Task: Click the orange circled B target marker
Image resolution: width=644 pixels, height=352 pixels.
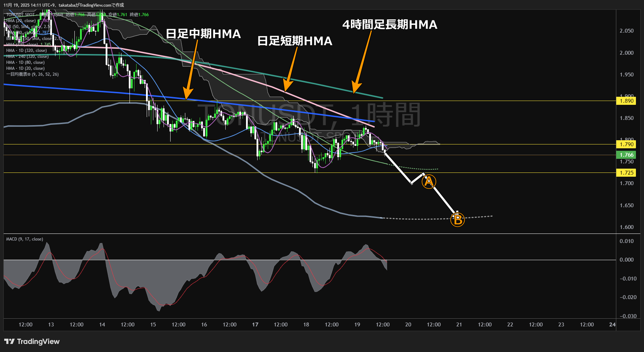Action: [458, 220]
